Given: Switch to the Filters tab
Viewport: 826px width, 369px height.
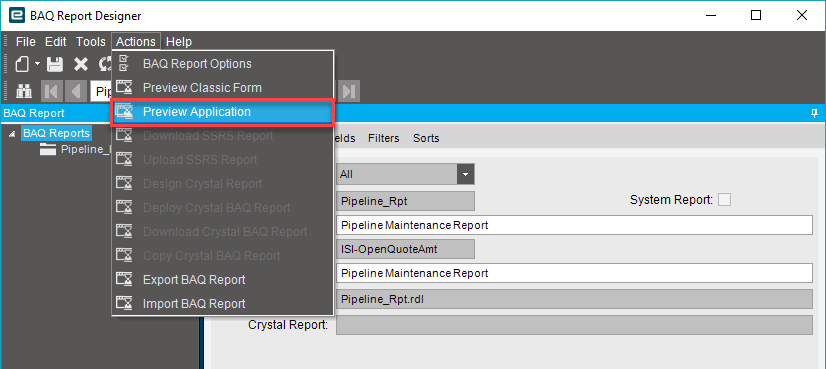Looking at the screenshot, I should tap(384, 138).
